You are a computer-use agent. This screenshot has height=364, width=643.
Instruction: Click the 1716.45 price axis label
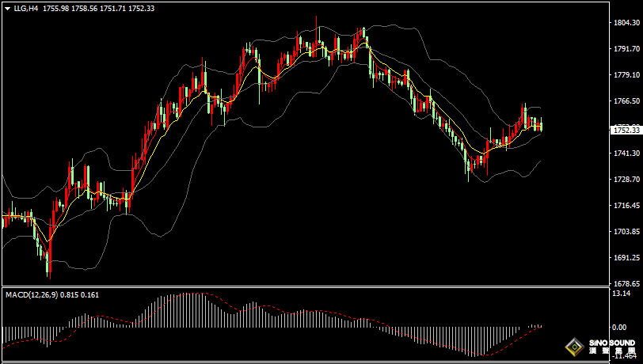(626, 206)
